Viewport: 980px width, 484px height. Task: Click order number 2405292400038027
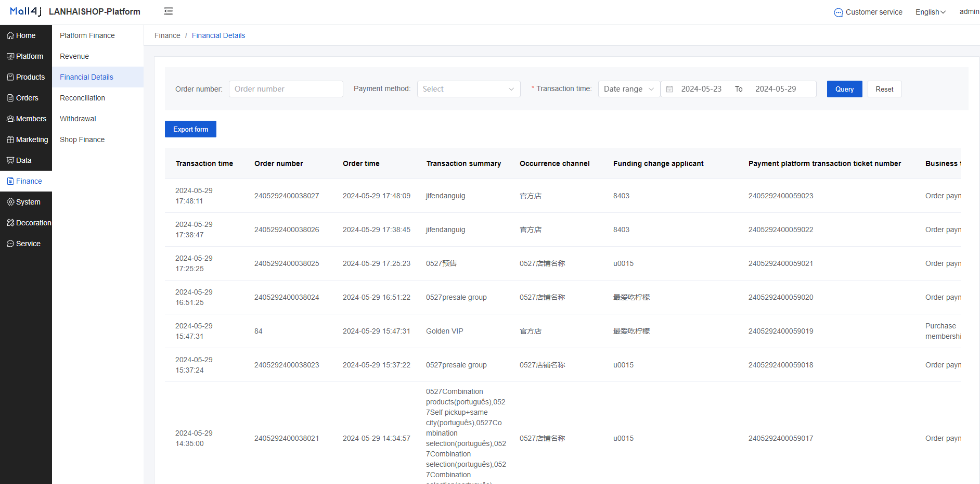[287, 196]
